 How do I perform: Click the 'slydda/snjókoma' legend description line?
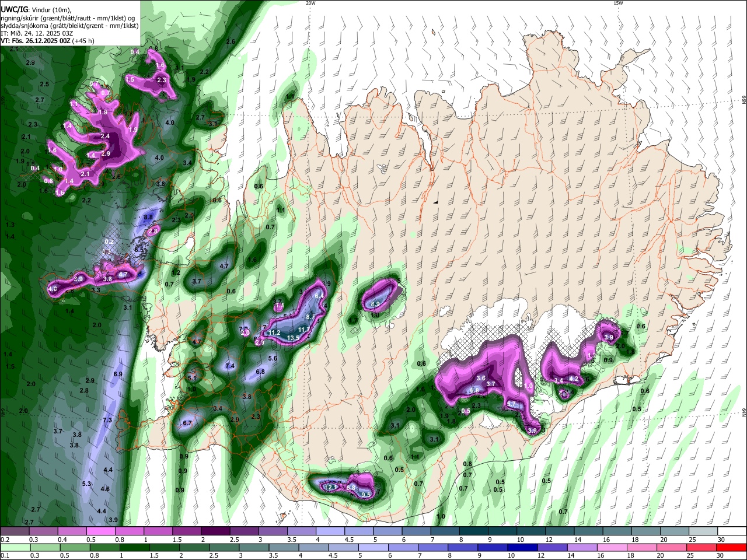69,26
